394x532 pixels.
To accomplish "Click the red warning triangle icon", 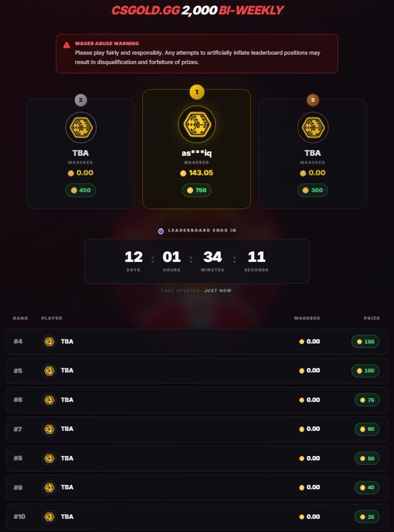I will click(66, 45).
